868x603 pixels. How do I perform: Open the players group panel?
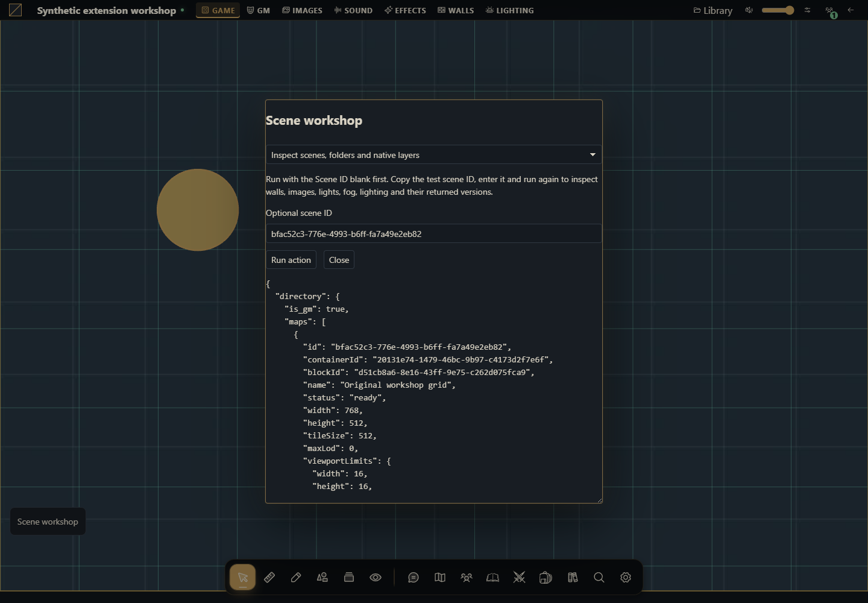click(x=467, y=578)
